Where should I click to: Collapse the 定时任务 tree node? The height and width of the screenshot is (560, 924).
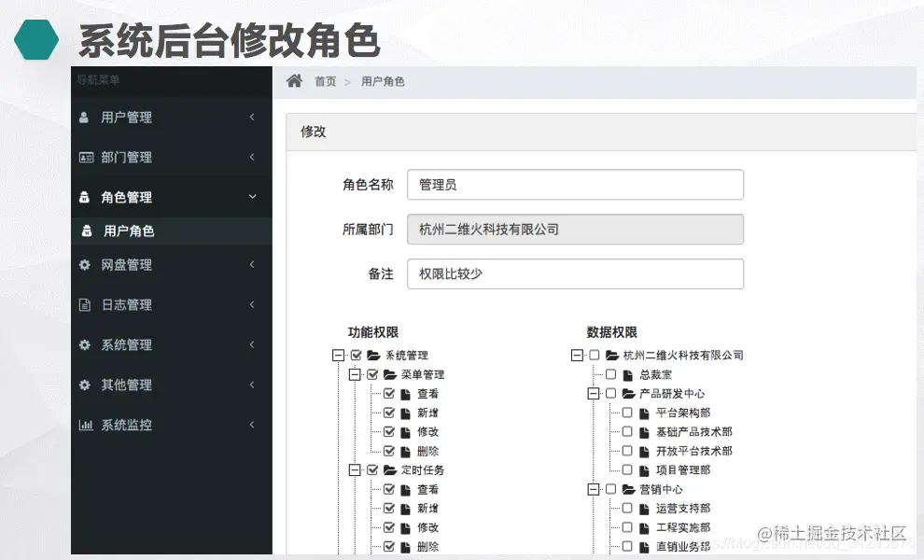pyautogui.click(x=355, y=469)
